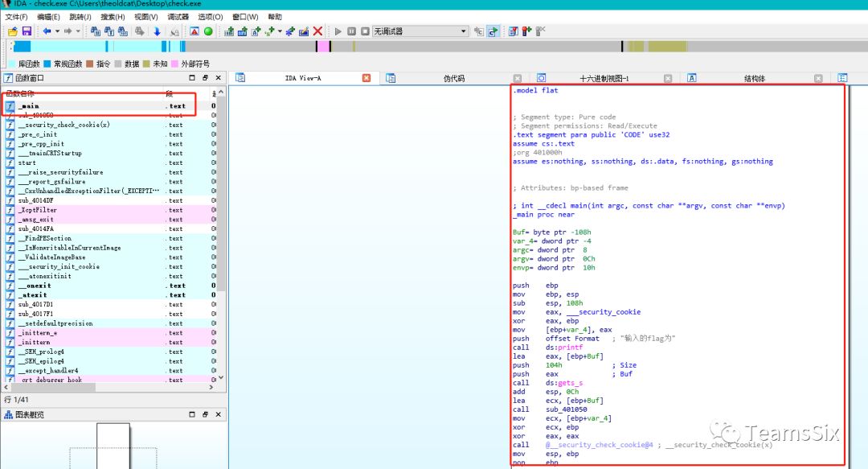Click the red X delete icon
Image resolution: width=868 pixels, height=469 pixels.
point(317,31)
